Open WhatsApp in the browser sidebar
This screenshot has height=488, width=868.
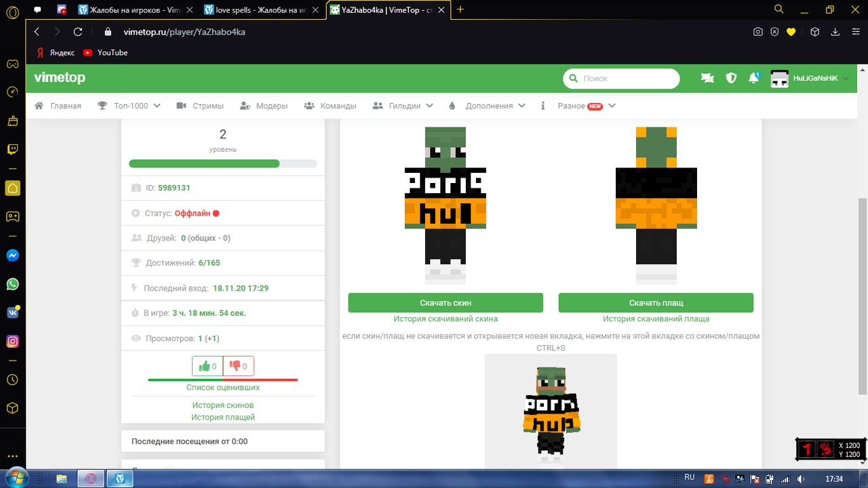[12, 284]
